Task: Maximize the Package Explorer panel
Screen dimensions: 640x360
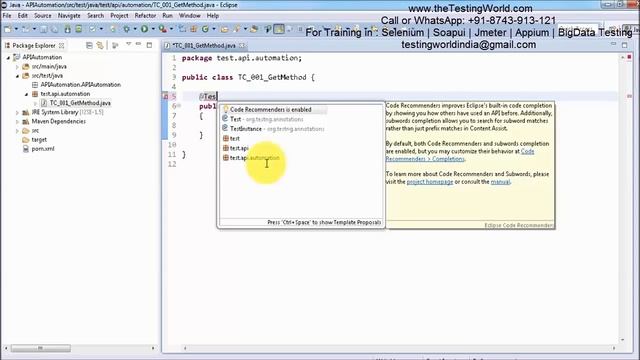Action: point(149,45)
